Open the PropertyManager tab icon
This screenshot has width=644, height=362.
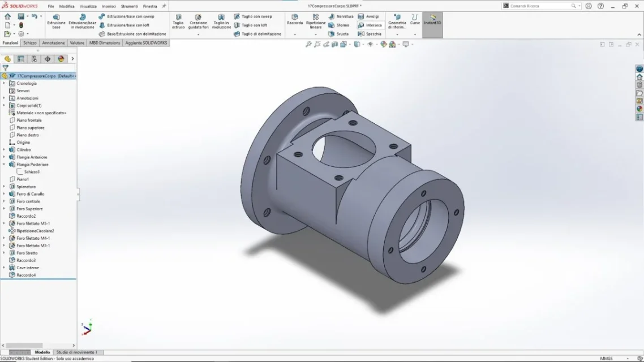pyautogui.click(x=21, y=59)
